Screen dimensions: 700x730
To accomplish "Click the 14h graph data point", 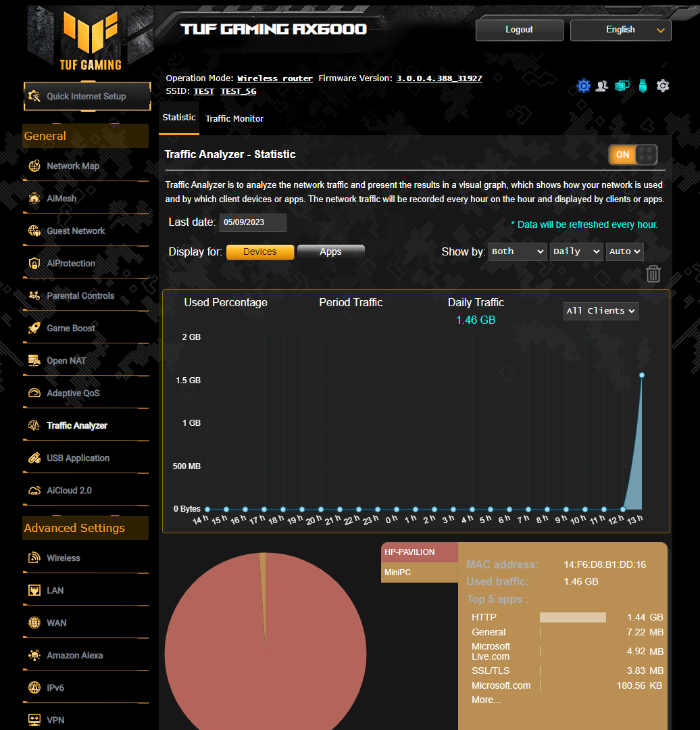I will click(207, 510).
